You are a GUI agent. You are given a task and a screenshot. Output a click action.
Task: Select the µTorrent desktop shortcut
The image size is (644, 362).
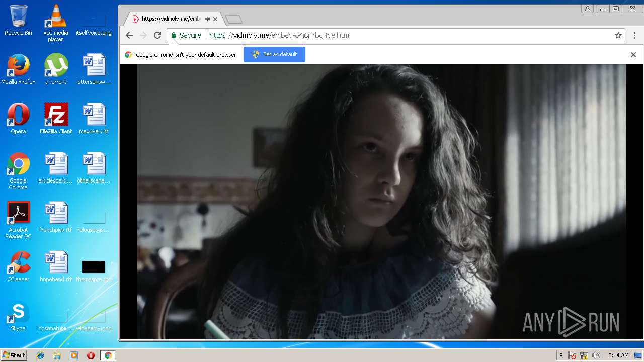pyautogui.click(x=56, y=69)
